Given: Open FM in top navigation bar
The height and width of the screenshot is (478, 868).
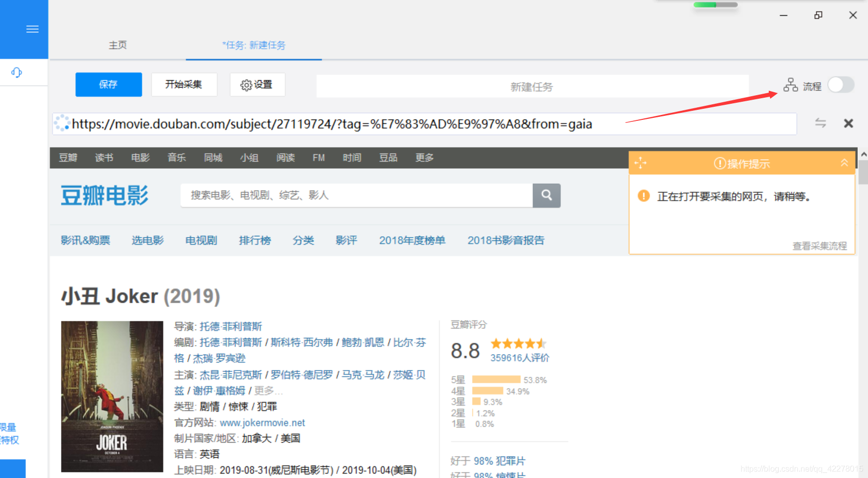Looking at the screenshot, I should coord(319,158).
